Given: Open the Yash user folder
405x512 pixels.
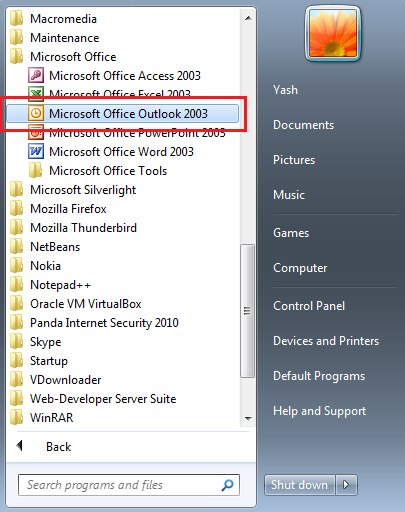Looking at the screenshot, I should point(285,90).
